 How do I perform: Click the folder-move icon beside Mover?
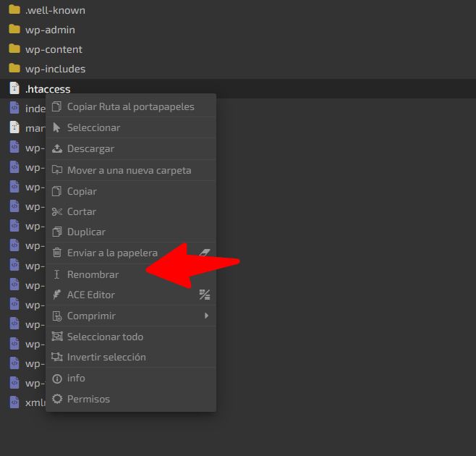click(x=56, y=170)
